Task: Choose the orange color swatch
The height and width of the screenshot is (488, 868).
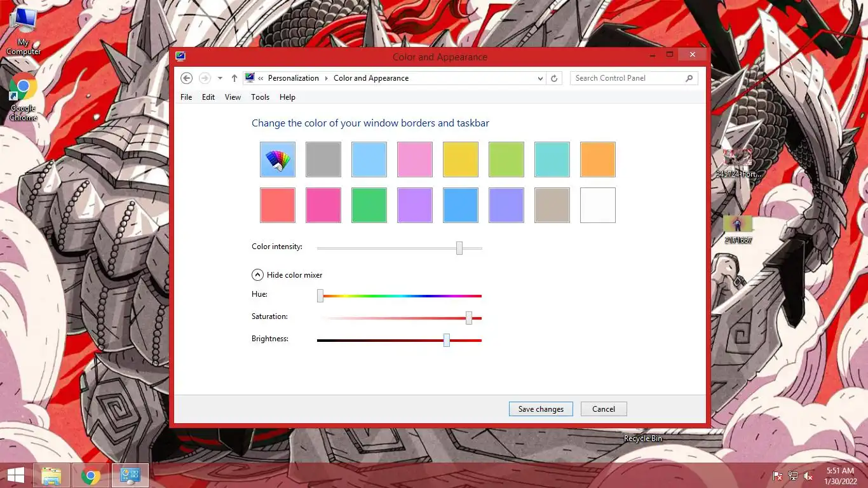Action: pyautogui.click(x=598, y=159)
